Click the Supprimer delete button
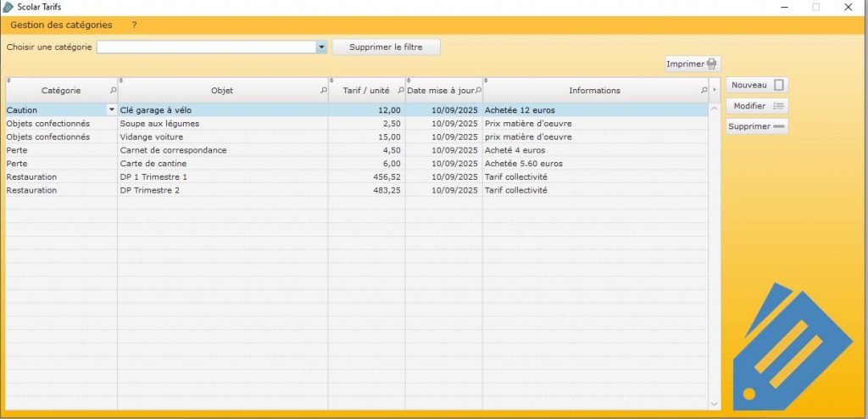The width and height of the screenshot is (868, 419). [757, 126]
